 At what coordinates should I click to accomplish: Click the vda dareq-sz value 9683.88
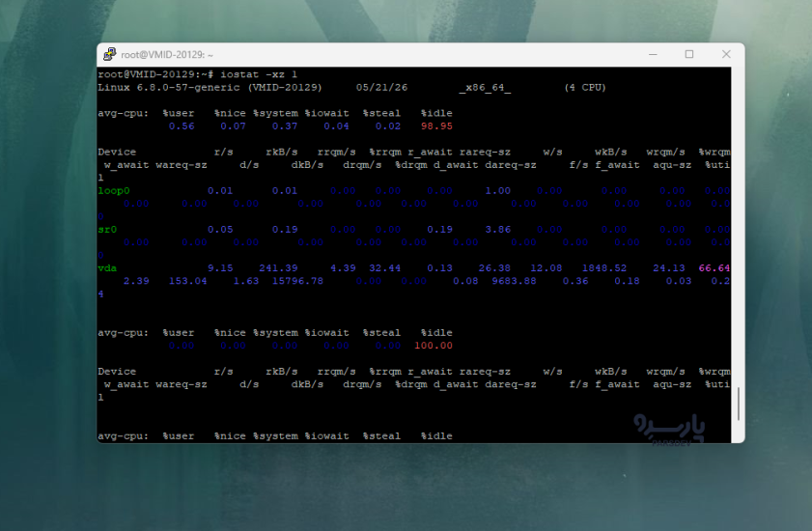pos(514,281)
